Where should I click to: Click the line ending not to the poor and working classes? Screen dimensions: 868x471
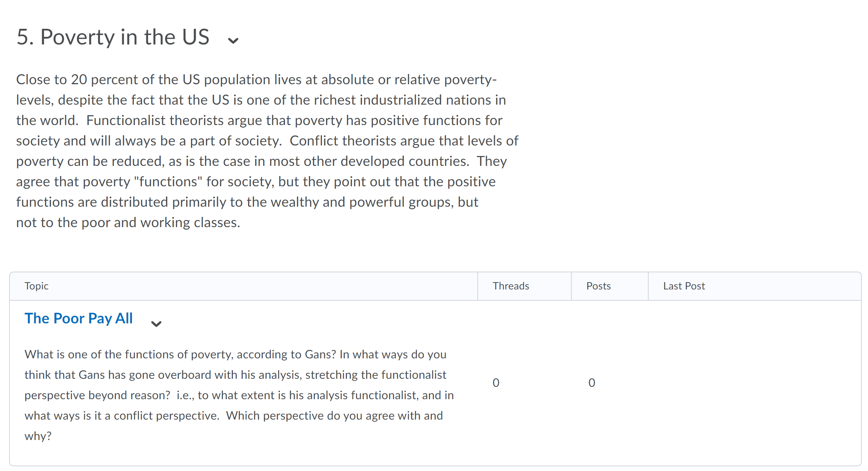(128, 222)
